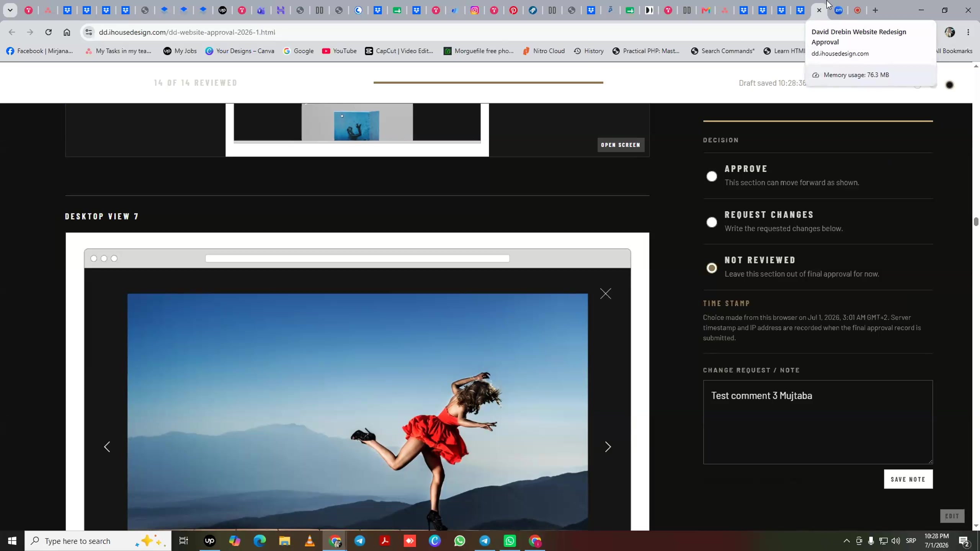Go to the previous slide with left arrow
980x551 pixels.
tap(107, 447)
